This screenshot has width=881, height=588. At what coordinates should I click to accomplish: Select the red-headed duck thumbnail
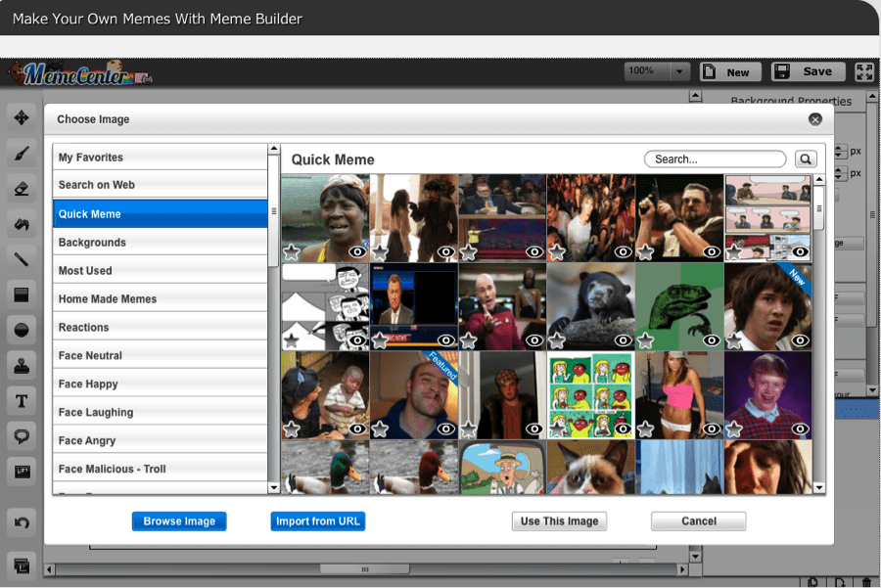pos(414,468)
